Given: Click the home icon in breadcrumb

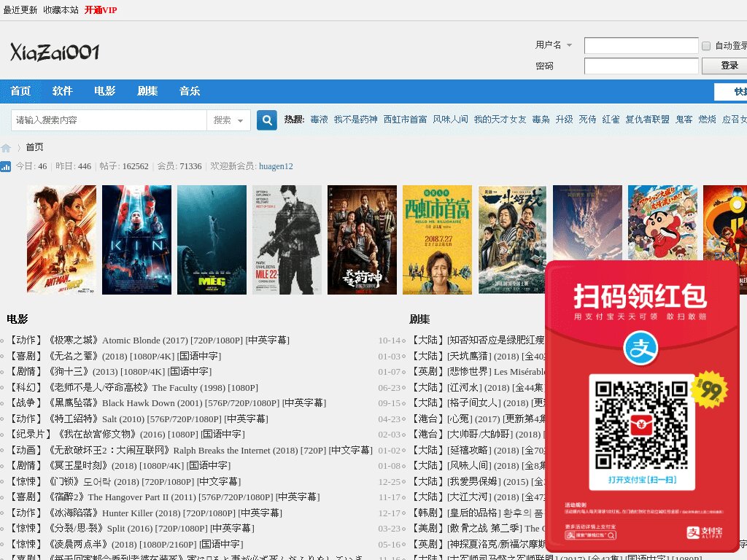Looking at the screenshot, I should tap(6, 148).
